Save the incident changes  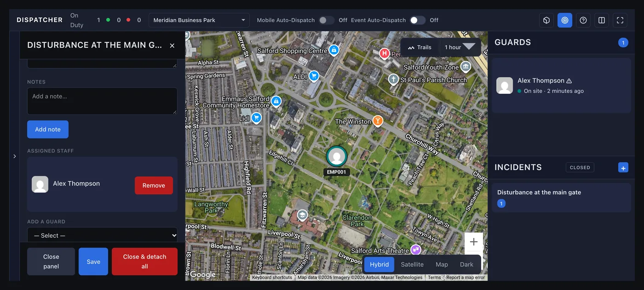tap(93, 262)
